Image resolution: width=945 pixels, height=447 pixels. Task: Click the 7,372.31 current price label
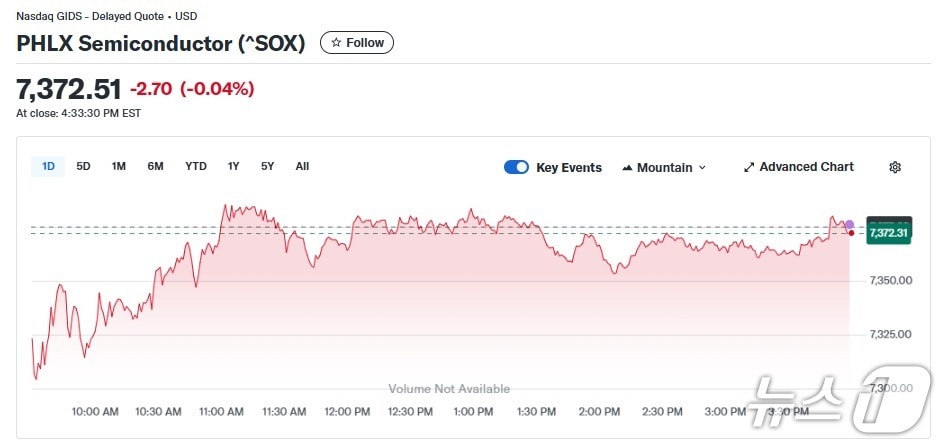coord(890,232)
